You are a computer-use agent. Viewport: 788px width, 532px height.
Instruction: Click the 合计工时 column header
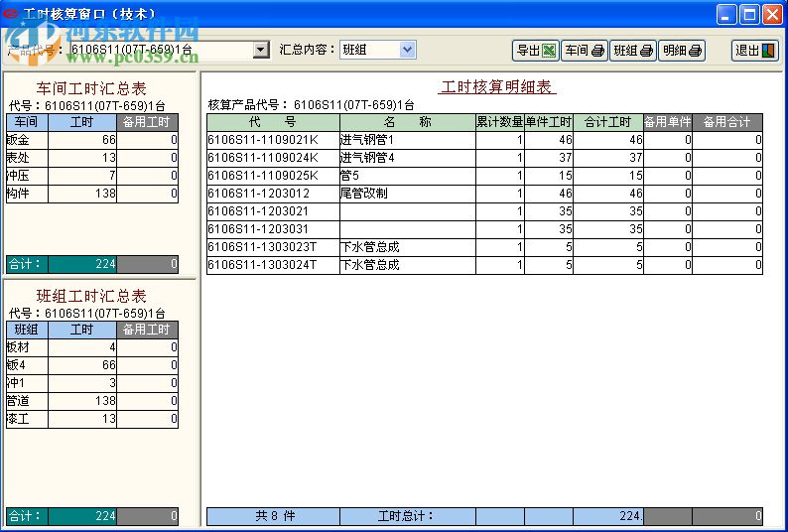pyautogui.click(x=608, y=122)
